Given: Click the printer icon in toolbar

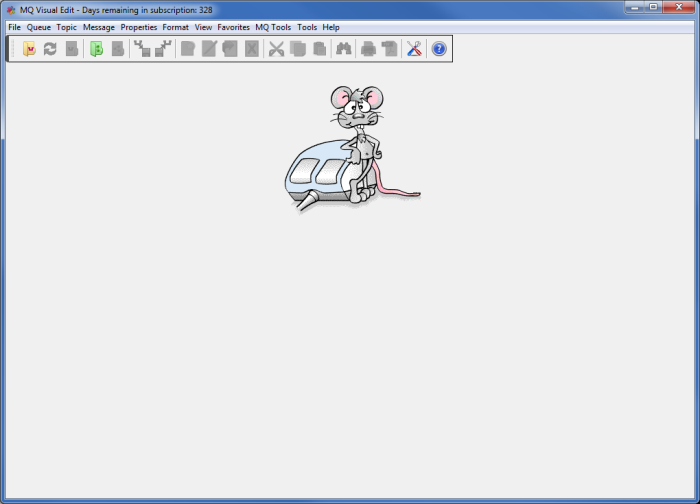Looking at the screenshot, I should 369,49.
